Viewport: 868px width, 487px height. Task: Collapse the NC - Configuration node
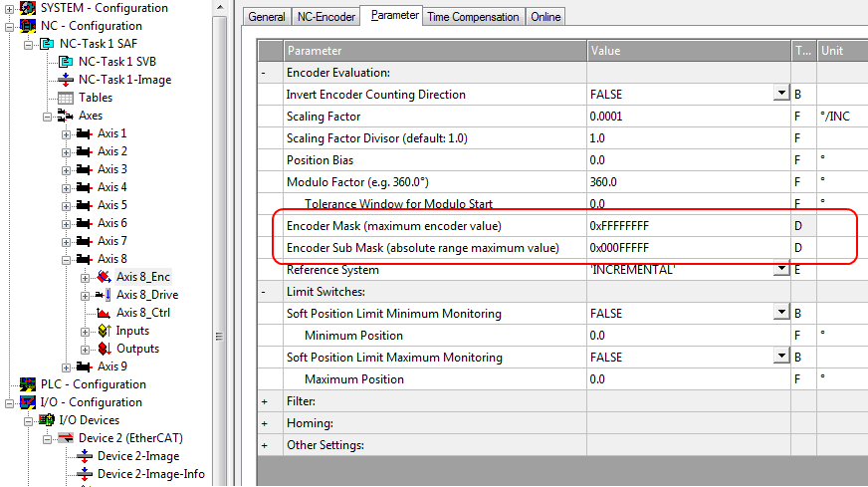pyautogui.click(x=9, y=27)
